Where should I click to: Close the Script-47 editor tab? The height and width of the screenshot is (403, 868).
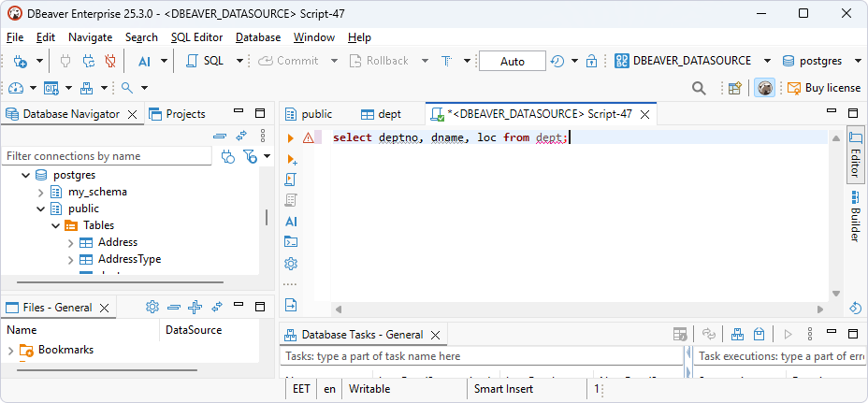coord(644,115)
